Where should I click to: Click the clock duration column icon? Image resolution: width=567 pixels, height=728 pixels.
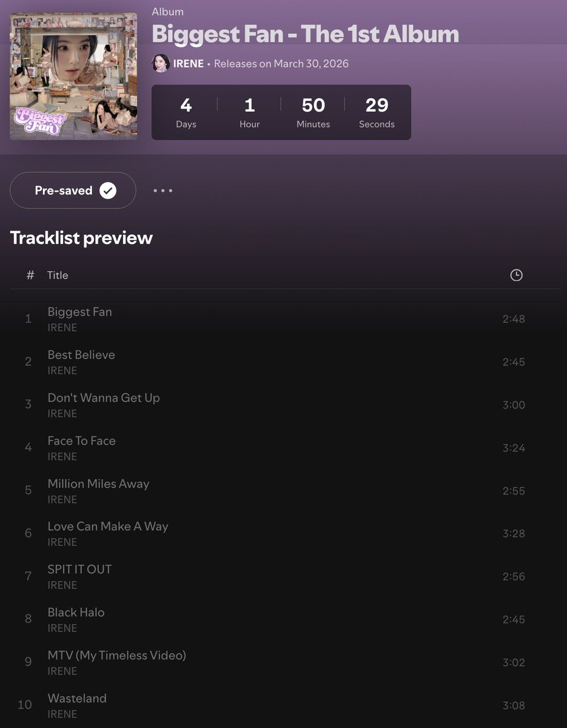(516, 275)
